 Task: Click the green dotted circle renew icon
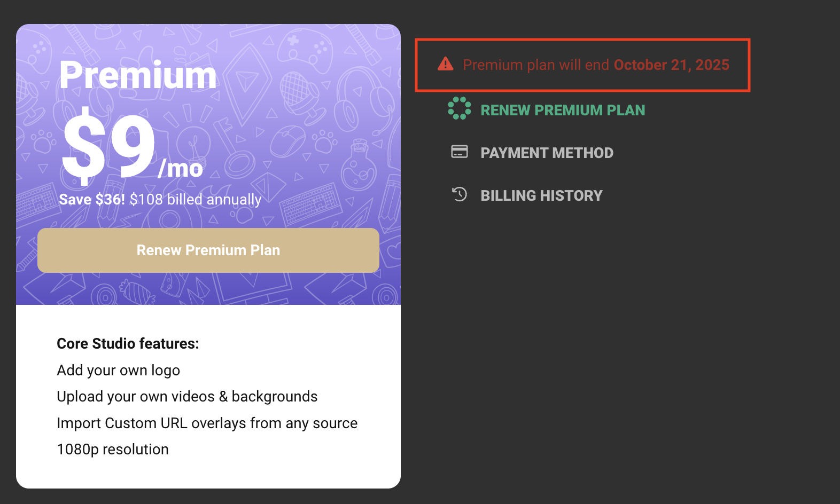tap(459, 108)
